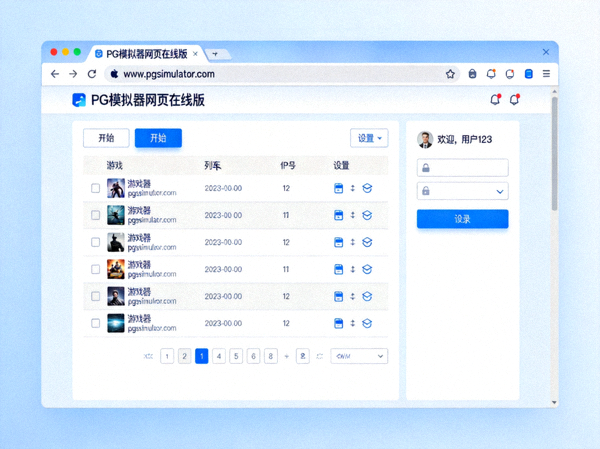Image resolution: width=600 pixels, height=449 pixels.
Task: Open a new tab next to PG模拟器 tab
Action: click(215, 54)
